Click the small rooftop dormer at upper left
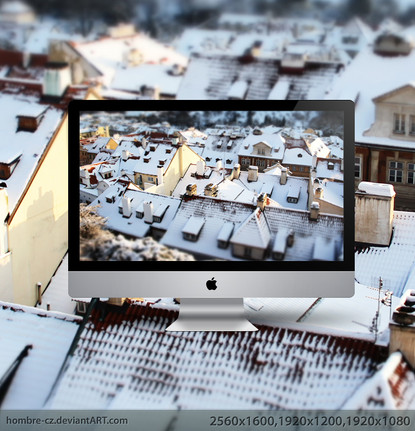This screenshot has width=415, height=431. (x=31, y=119)
